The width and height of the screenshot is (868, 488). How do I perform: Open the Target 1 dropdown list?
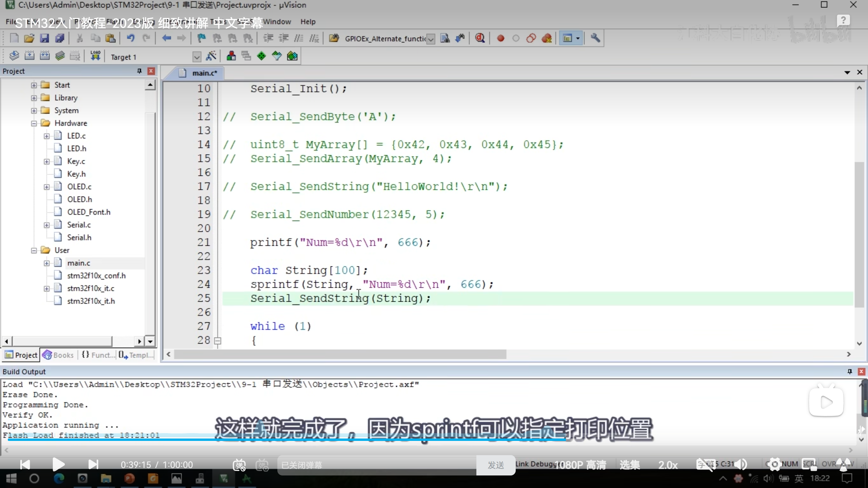click(197, 57)
